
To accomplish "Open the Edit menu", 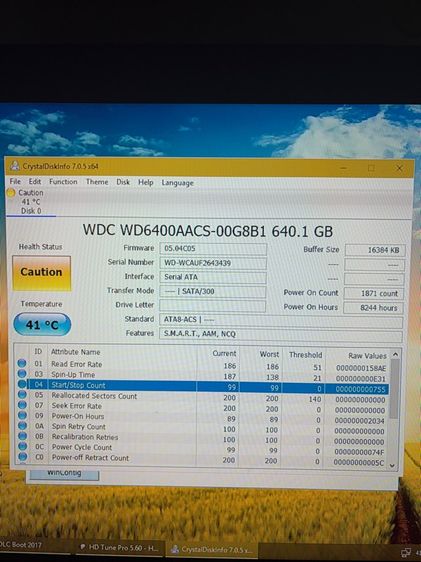I will tap(35, 181).
